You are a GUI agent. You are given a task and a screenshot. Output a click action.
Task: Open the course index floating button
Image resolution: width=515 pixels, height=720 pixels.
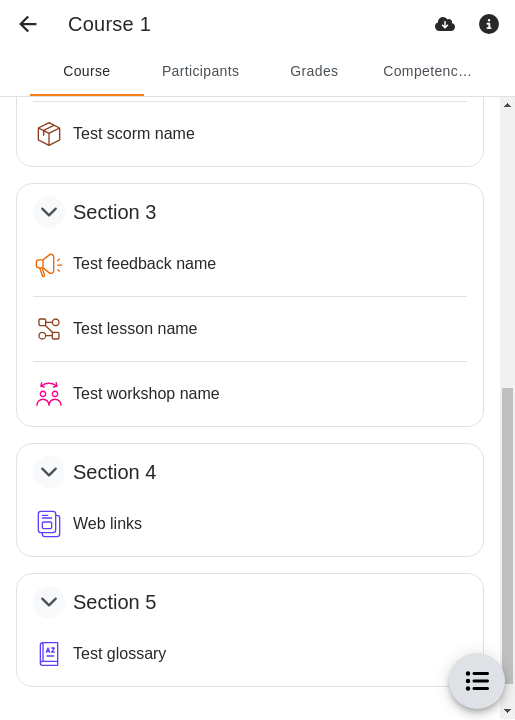tap(477, 681)
